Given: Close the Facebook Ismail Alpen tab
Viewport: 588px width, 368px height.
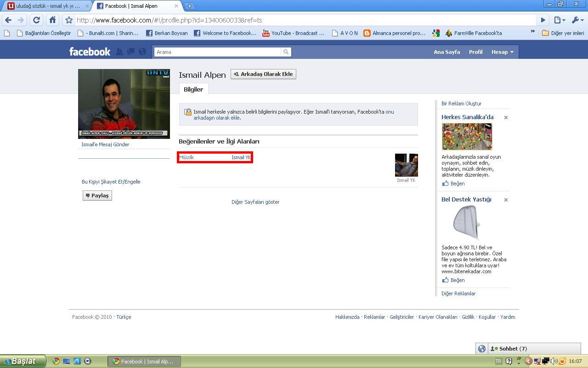Looking at the screenshot, I should click(176, 6).
